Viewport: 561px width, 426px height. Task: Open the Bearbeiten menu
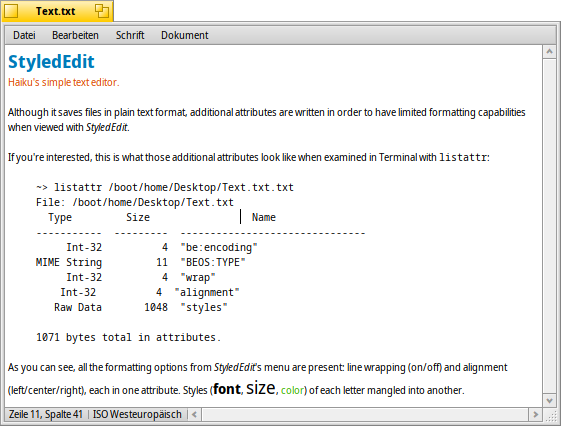coord(75,35)
